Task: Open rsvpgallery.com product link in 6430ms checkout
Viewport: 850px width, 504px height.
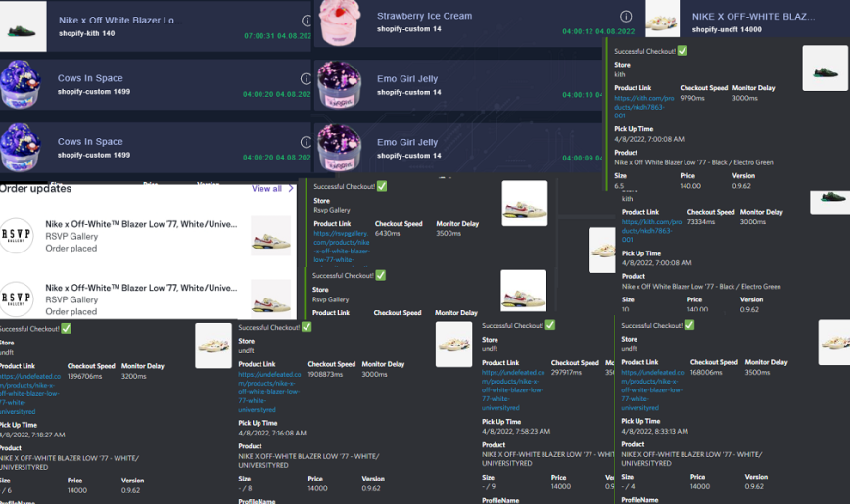Action: click(342, 247)
